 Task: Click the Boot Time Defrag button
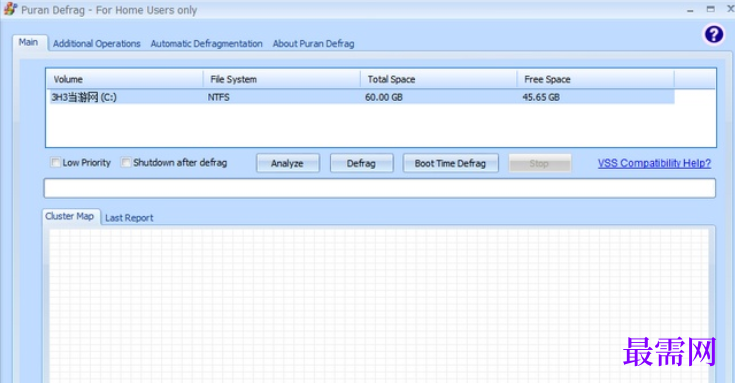450,163
